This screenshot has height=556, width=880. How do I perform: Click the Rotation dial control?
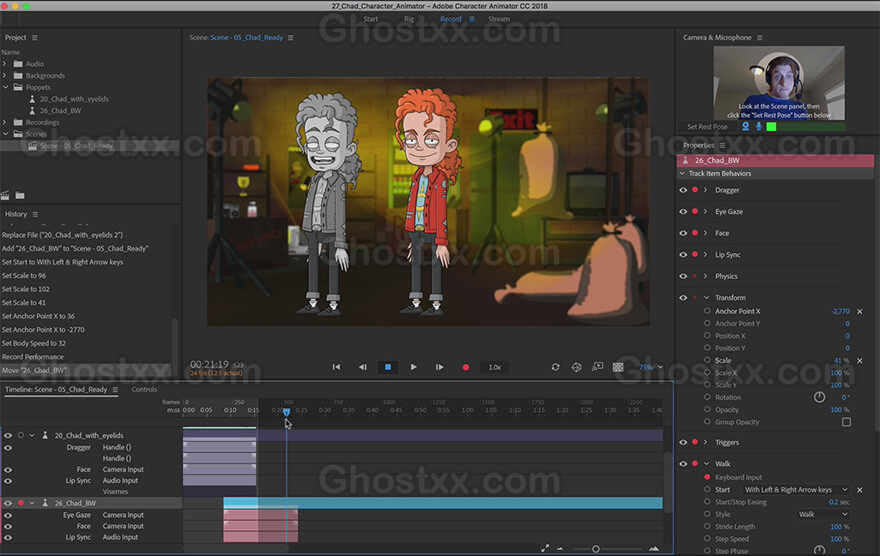point(819,397)
